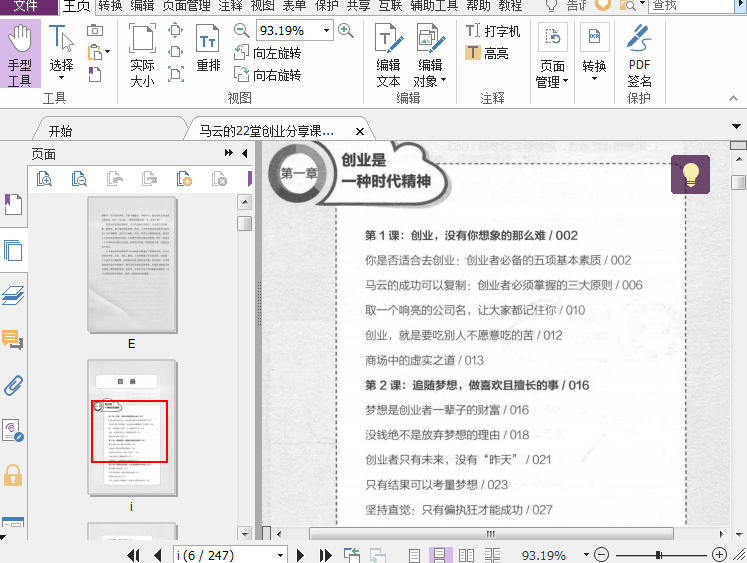Open the document tab list dropdown arrow

click(x=737, y=127)
